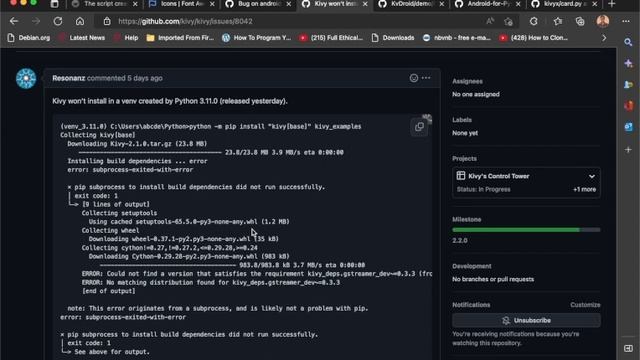Expand the bookmarks bar overflow chevron
The height and width of the screenshot is (360, 640).
[x=604, y=38]
